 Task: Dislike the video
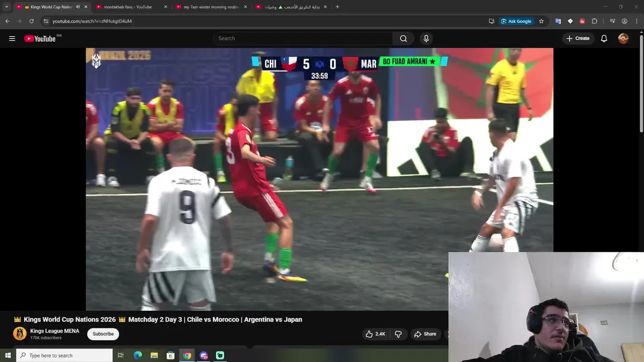pos(398,334)
